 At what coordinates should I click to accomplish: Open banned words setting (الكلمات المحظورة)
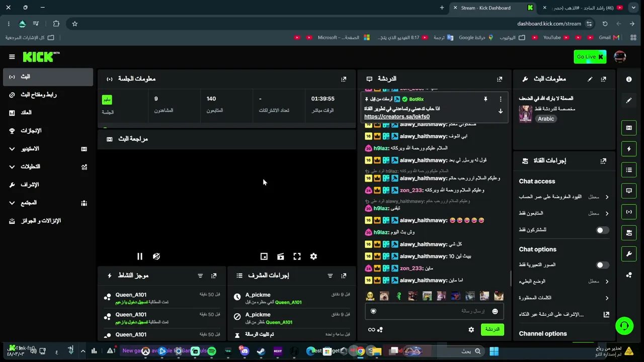point(564,298)
